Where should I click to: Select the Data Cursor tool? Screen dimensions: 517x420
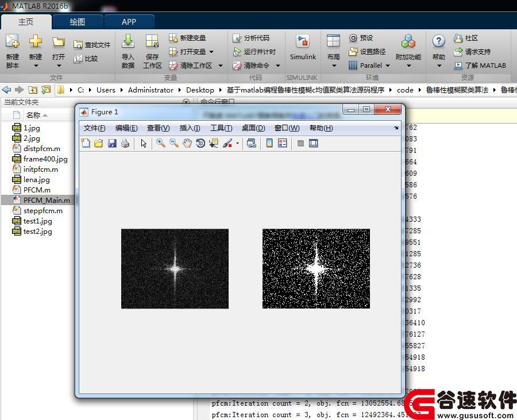tap(214, 144)
